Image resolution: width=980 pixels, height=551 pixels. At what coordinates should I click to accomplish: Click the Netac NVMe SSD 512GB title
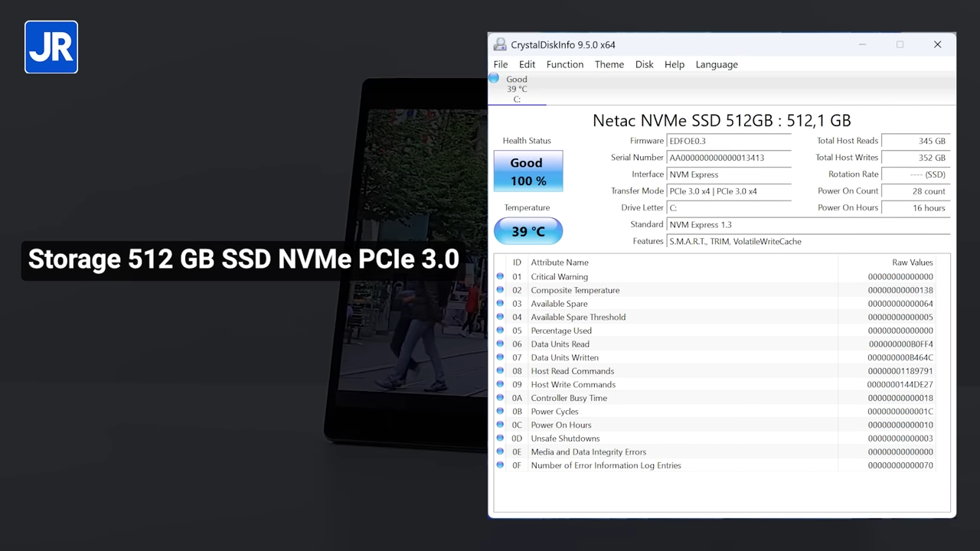[x=721, y=120]
